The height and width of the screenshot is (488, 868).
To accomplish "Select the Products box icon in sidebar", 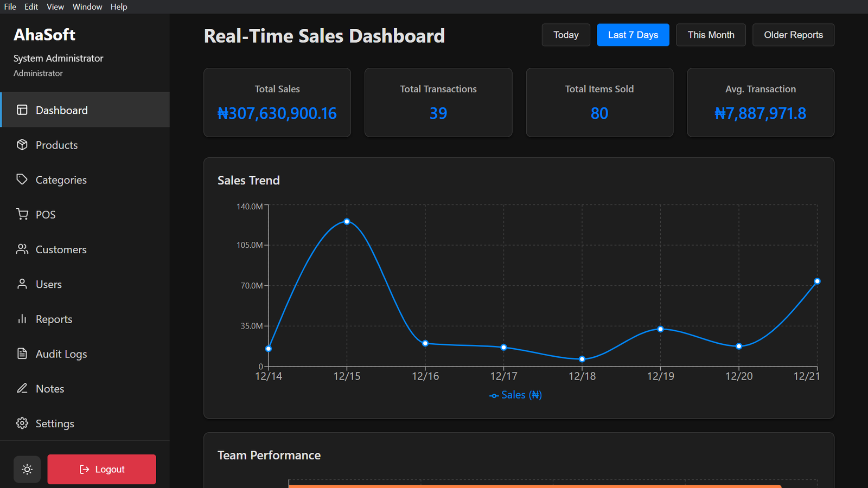I will click(x=22, y=145).
